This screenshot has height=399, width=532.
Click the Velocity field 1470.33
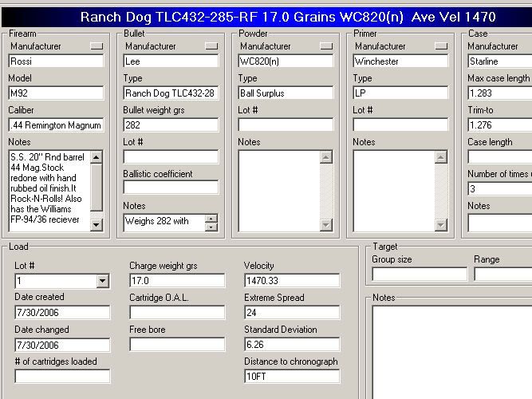point(292,280)
